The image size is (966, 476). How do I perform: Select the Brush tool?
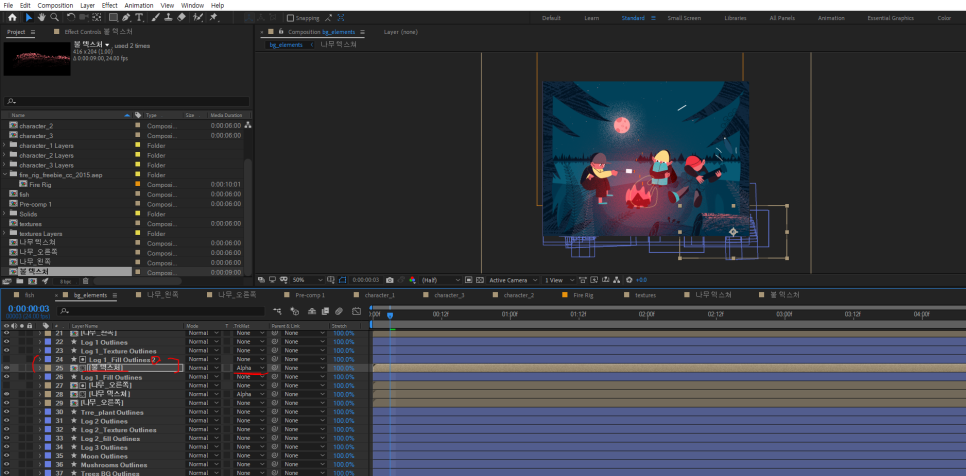tap(155, 18)
